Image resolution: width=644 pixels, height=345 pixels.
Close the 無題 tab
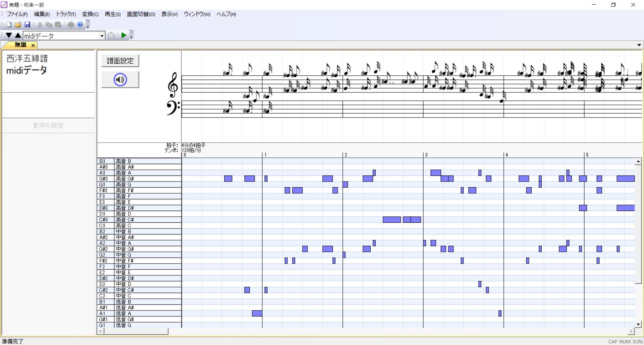pos(33,45)
